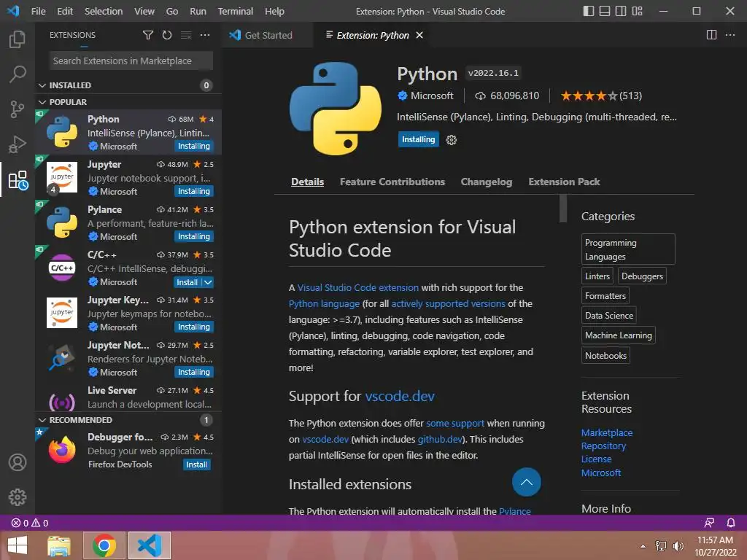Viewport: 747px width, 560px height.
Task: Show hidden system tray icons
Action: pyautogui.click(x=643, y=546)
